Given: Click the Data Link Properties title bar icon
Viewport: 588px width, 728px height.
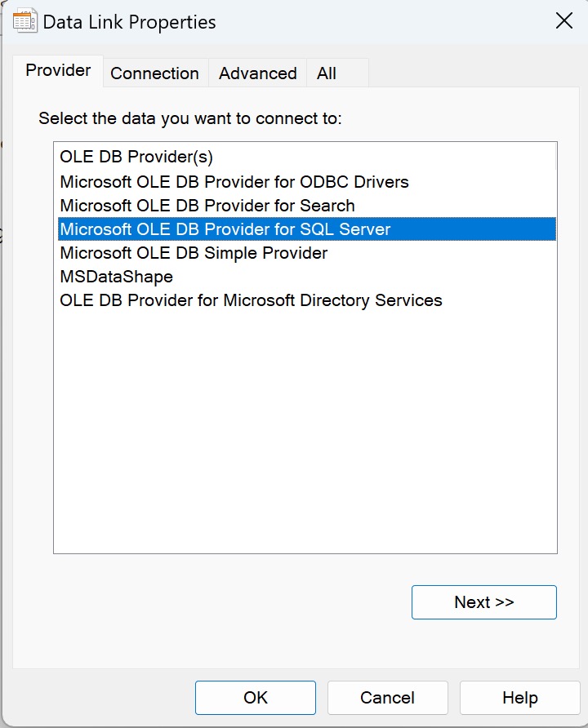Looking at the screenshot, I should (25, 22).
